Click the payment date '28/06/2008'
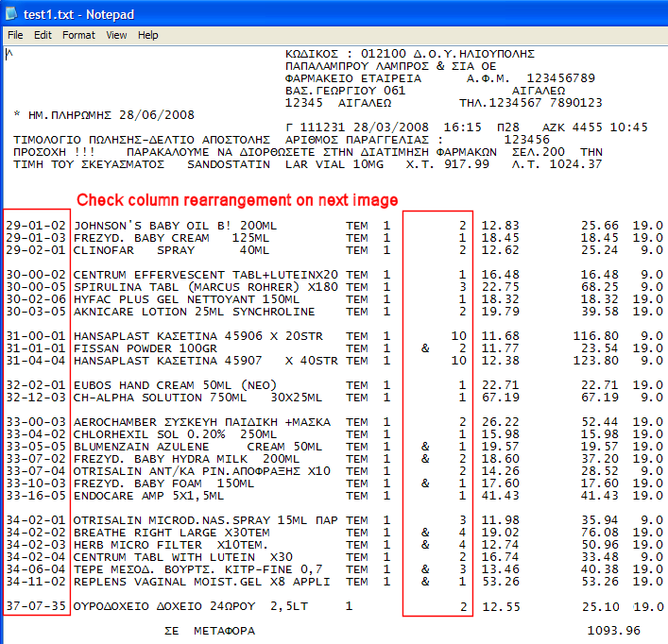Screen dimensions: 668x644 [x=157, y=115]
